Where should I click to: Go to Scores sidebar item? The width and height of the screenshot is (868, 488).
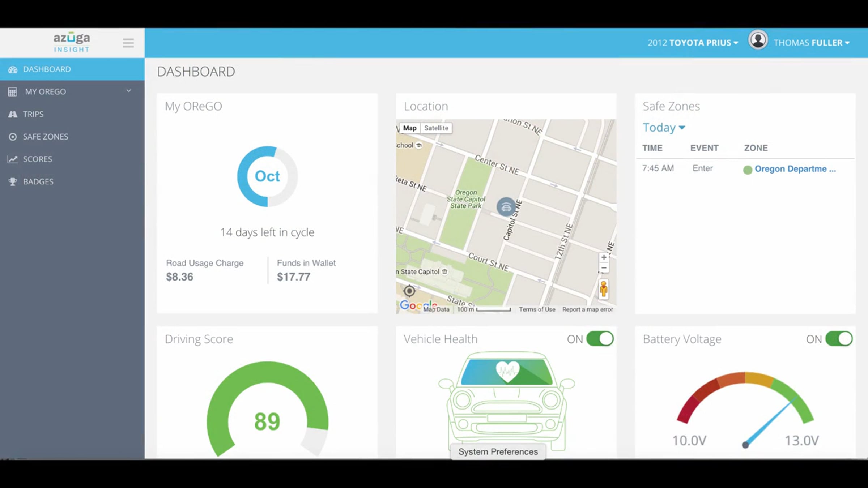[x=37, y=159]
